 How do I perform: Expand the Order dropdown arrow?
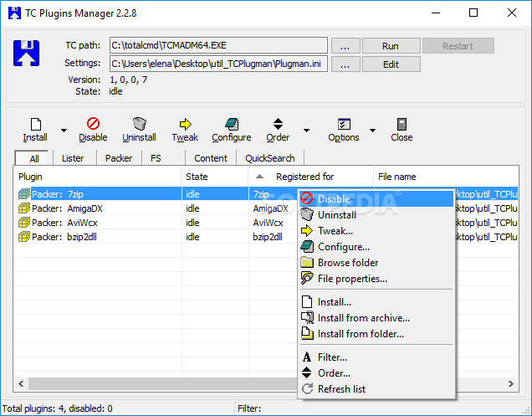[306, 131]
